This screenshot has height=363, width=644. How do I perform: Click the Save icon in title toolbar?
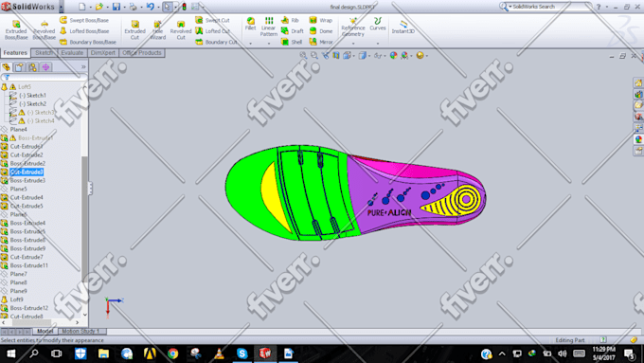point(116,7)
